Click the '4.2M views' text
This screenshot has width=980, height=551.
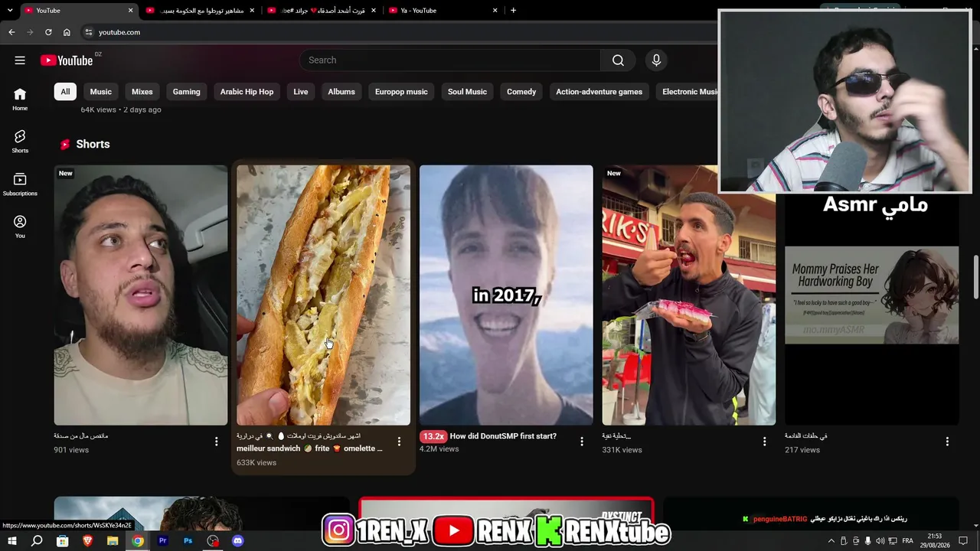tap(439, 449)
